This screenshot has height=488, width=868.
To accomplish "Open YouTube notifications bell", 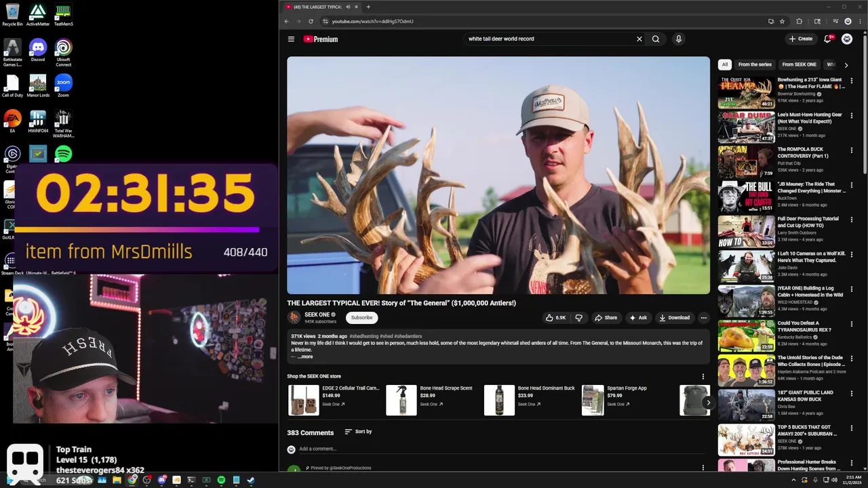I will pos(827,39).
